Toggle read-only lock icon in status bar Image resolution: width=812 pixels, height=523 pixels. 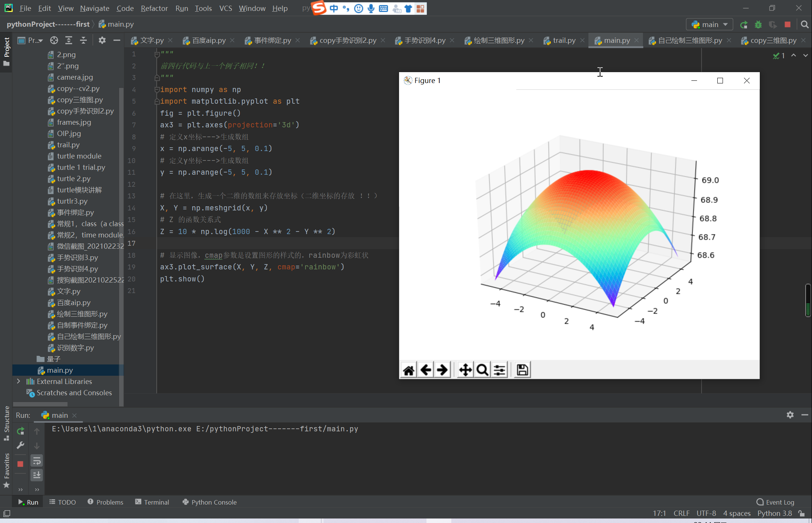pos(801,513)
